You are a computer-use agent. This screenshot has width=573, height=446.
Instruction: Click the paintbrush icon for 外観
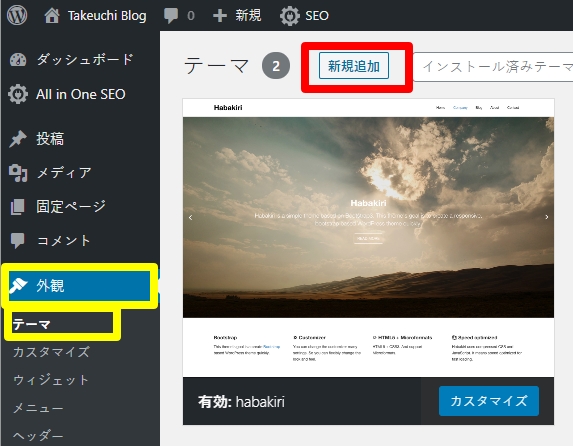tap(18, 286)
